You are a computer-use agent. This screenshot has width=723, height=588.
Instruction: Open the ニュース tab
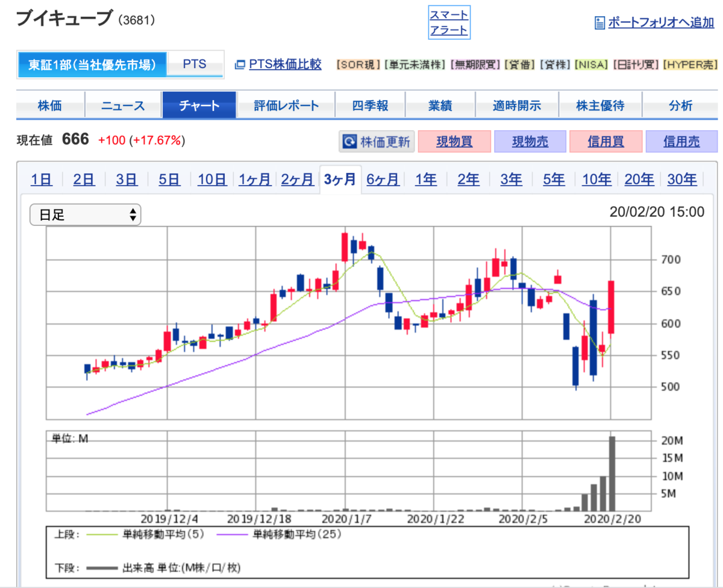(x=124, y=106)
